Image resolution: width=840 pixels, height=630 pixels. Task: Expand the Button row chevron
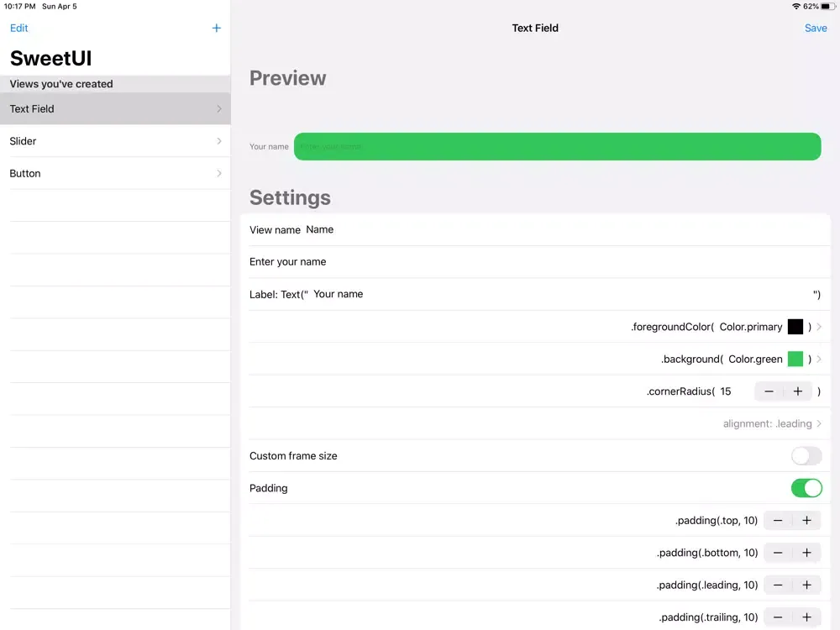click(x=219, y=173)
